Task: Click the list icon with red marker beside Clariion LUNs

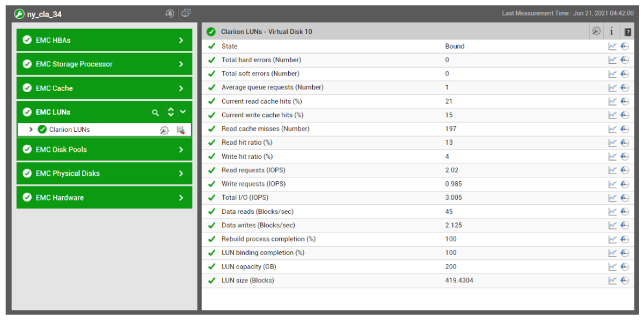Action: coord(180,130)
